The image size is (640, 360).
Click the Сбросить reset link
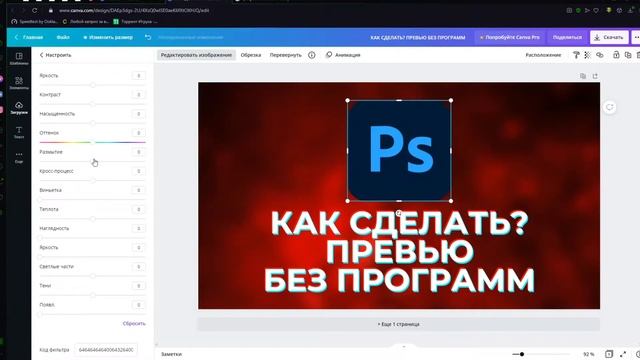pos(134,323)
